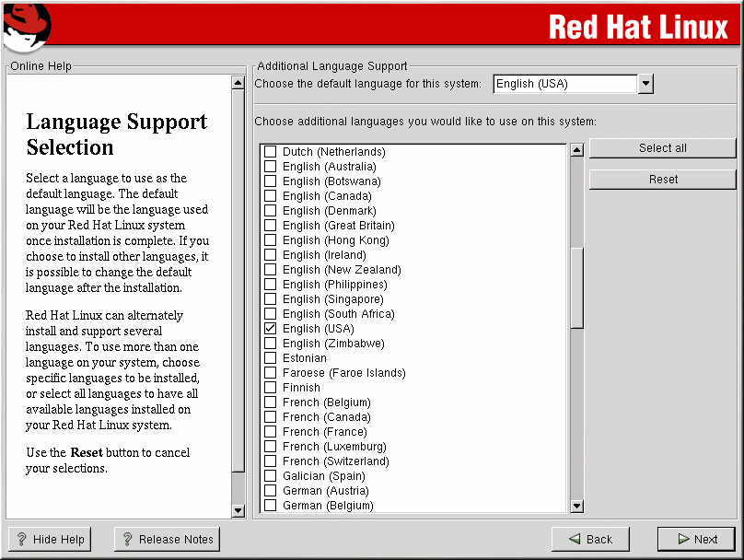Screen dimensions: 744x560
Task: Click the Online Help scroll-down arrow
Action: 238,510
